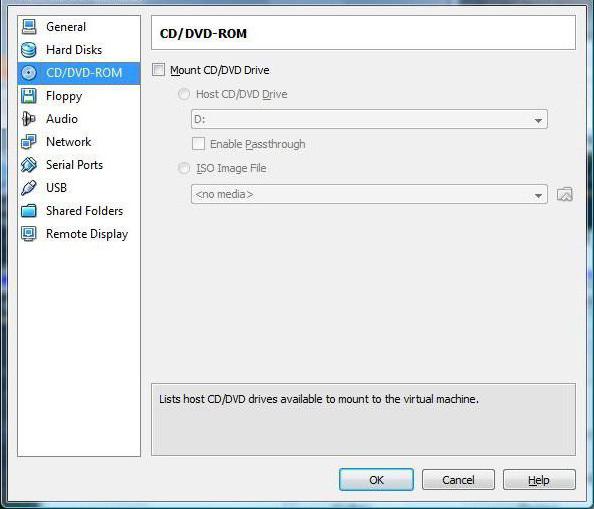Select the Shared Folders folder icon
The width and height of the screenshot is (594, 509).
[29, 211]
